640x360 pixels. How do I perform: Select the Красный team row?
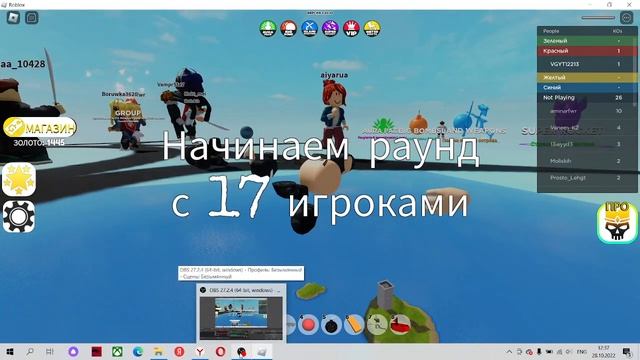click(587, 51)
